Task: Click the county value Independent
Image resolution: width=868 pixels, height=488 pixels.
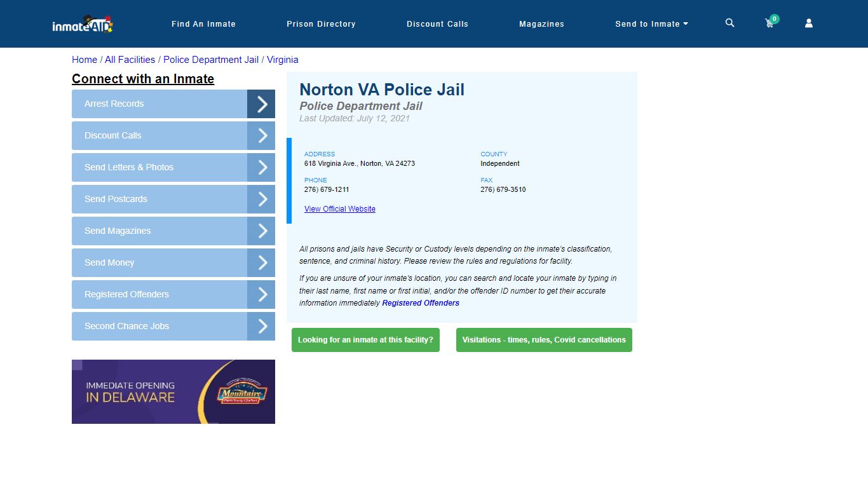Action: point(500,163)
